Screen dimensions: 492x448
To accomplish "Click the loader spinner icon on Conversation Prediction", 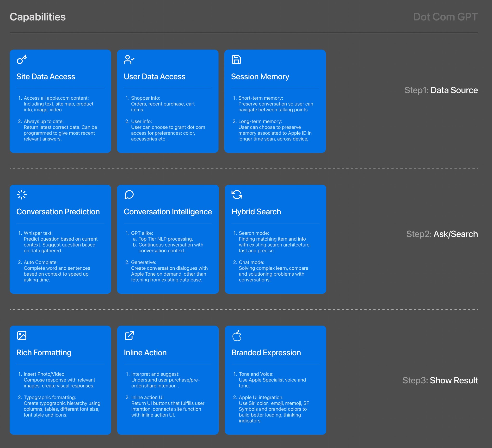I will tap(22, 194).
